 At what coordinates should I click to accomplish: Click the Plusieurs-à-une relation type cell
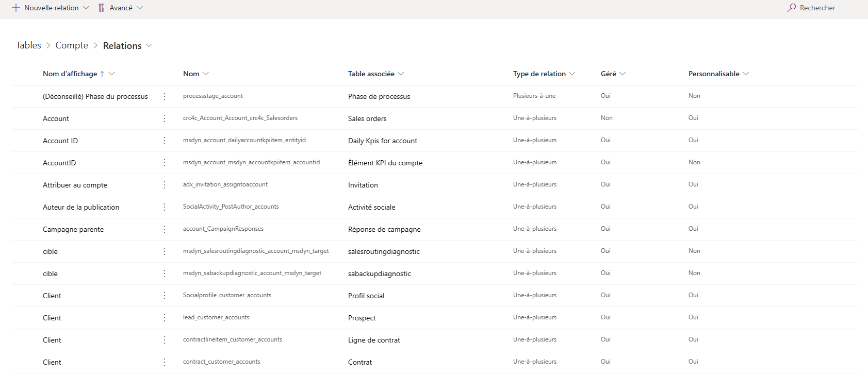tap(534, 96)
